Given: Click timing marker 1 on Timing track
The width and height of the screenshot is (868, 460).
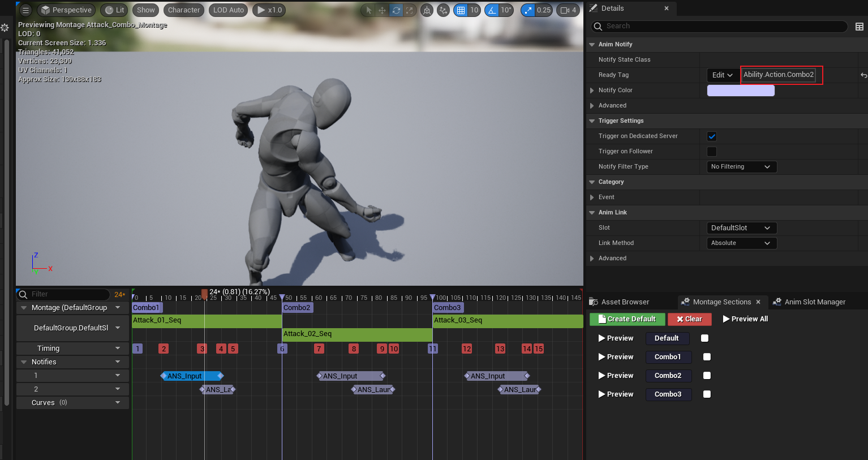Looking at the screenshot, I should click(x=137, y=349).
